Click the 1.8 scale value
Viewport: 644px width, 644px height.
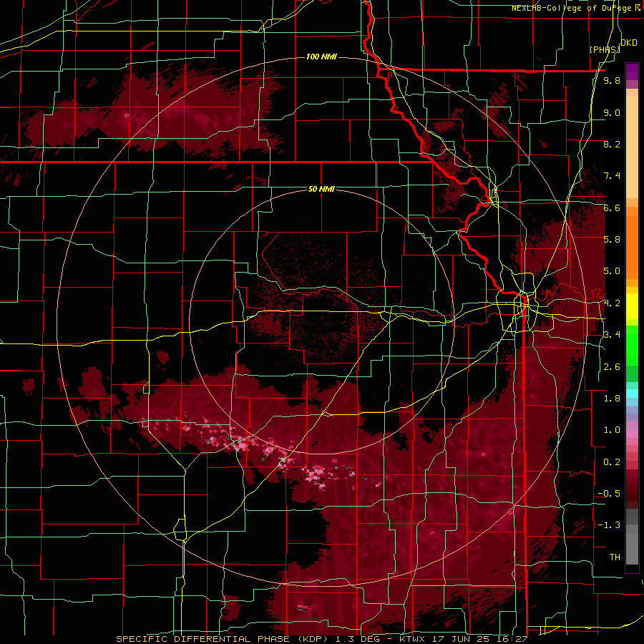[x=612, y=399]
